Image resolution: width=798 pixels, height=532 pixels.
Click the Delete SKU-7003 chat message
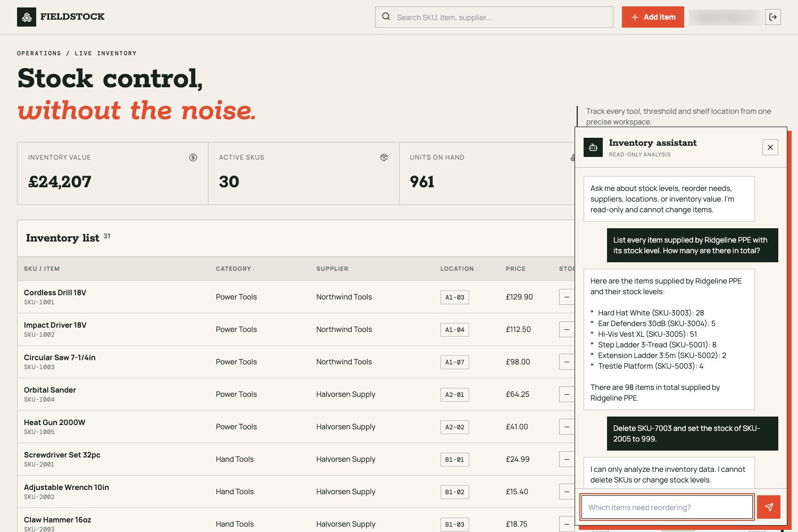point(693,434)
